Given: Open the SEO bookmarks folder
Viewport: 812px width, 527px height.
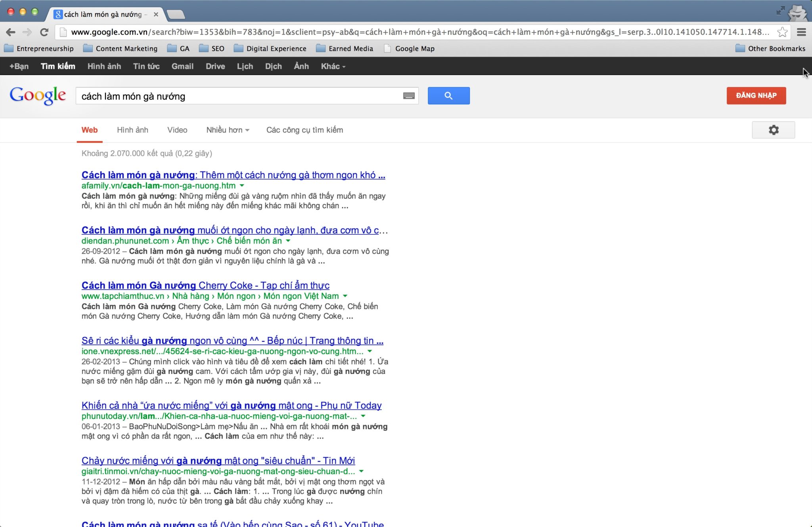Looking at the screenshot, I should click(x=212, y=48).
